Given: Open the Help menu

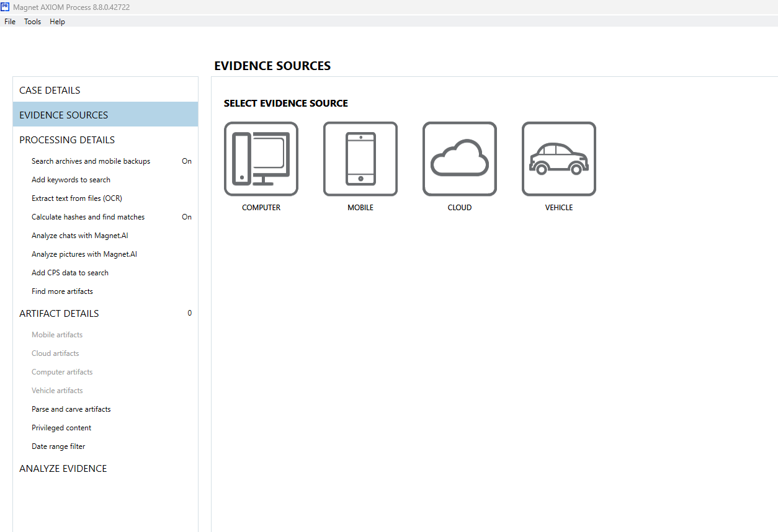Looking at the screenshot, I should pos(57,22).
